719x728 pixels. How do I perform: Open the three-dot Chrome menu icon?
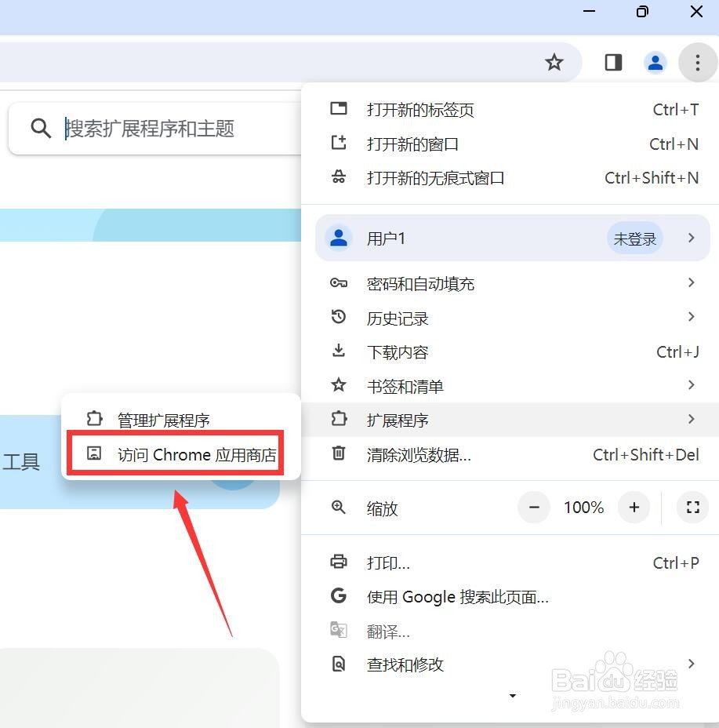click(697, 62)
